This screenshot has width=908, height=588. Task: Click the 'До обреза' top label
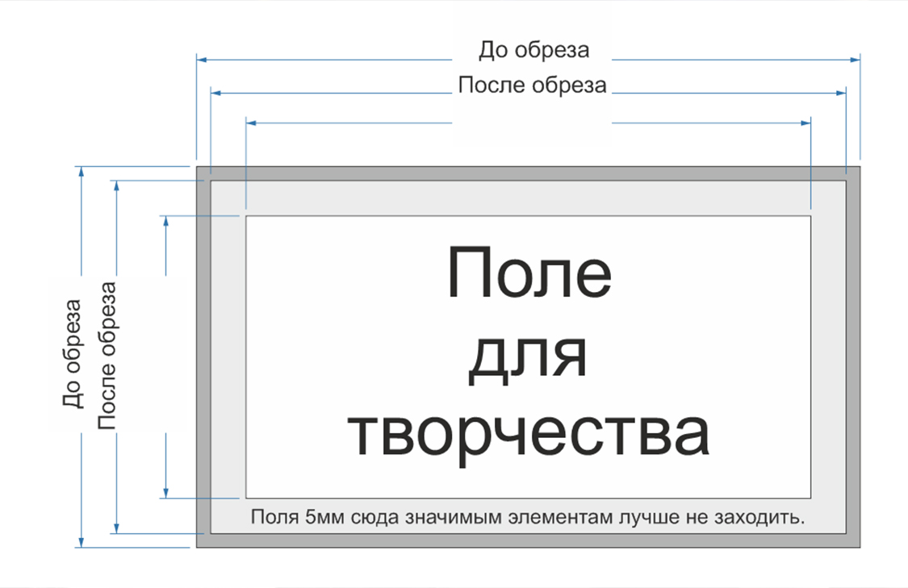[x=534, y=49]
